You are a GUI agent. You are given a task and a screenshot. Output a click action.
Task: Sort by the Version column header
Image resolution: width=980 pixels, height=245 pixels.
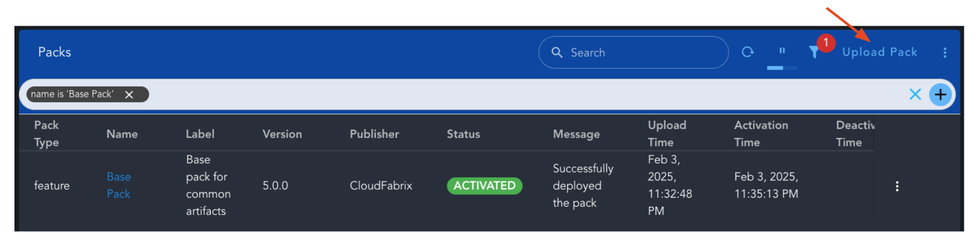tap(282, 134)
